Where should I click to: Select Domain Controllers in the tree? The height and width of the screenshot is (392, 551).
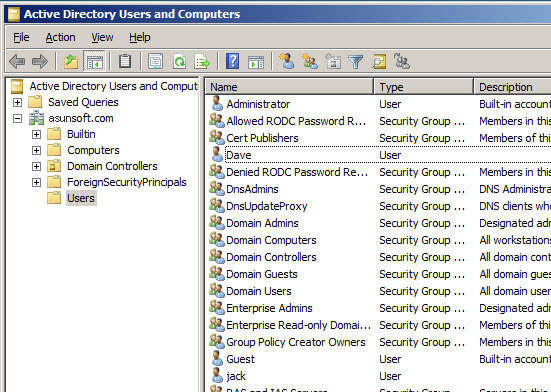[112, 166]
